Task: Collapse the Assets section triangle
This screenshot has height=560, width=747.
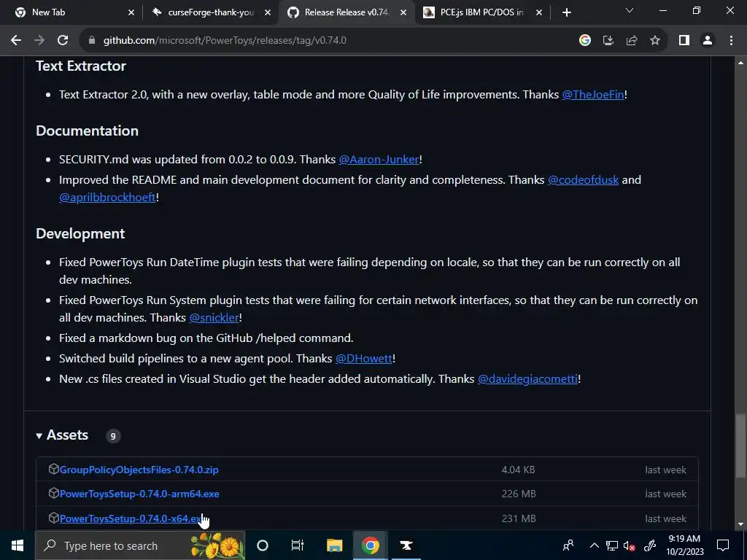Action: coord(39,435)
